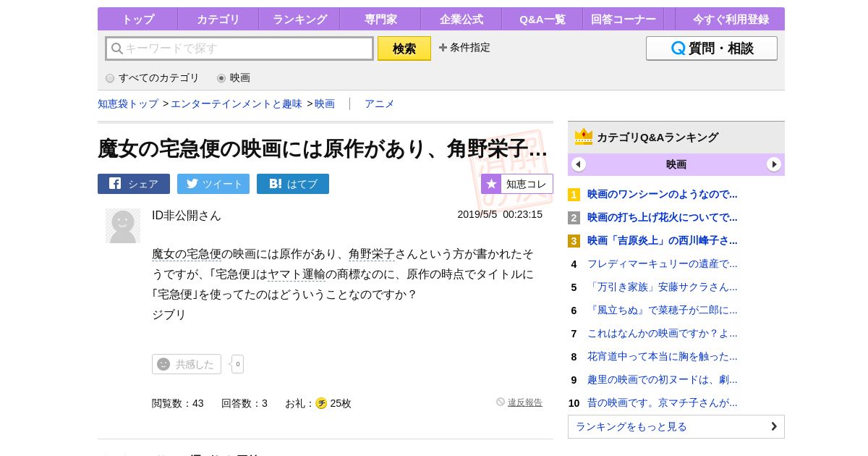Open rank 3 吉原炎上 西川峰子 link

[x=663, y=240]
